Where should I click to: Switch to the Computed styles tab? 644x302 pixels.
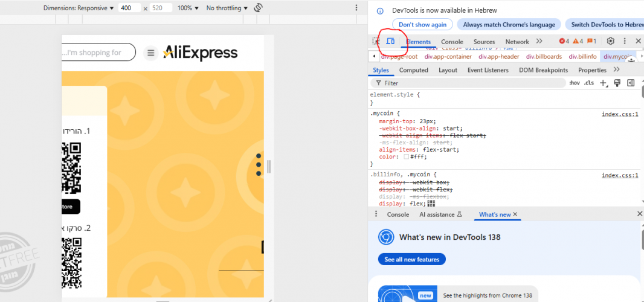pyautogui.click(x=414, y=70)
